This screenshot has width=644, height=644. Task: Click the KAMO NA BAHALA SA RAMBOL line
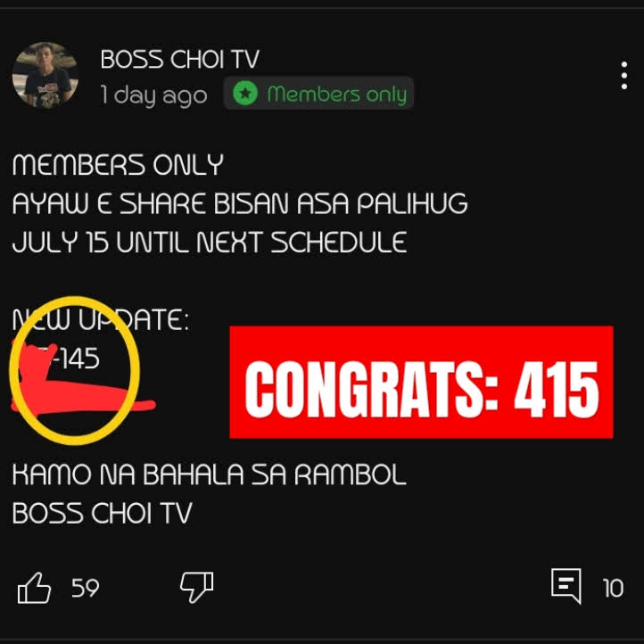[x=209, y=474]
